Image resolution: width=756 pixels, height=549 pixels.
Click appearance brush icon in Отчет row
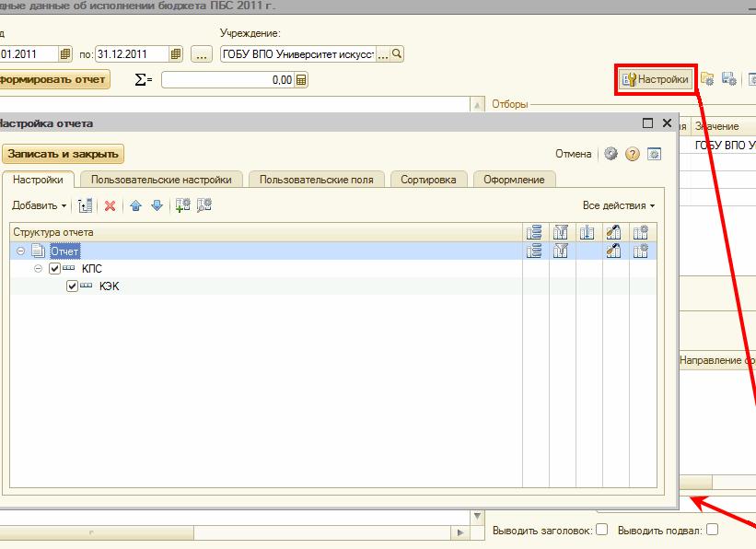pyautogui.click(x=614, y=251)
